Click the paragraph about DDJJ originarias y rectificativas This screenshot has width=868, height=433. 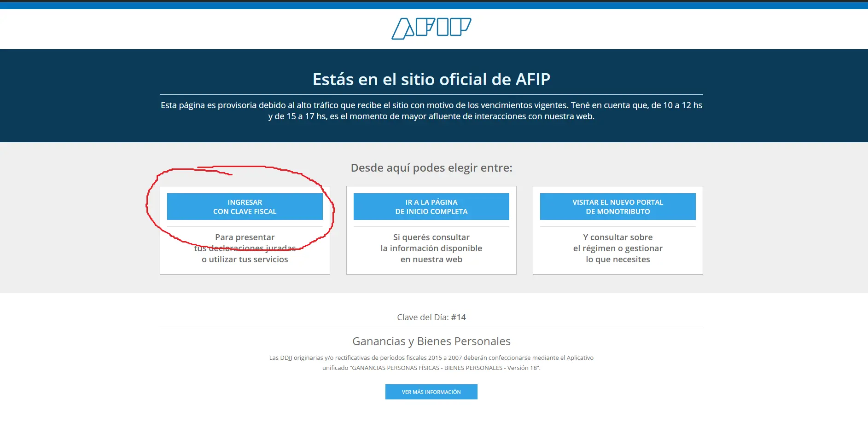(431, 363)
